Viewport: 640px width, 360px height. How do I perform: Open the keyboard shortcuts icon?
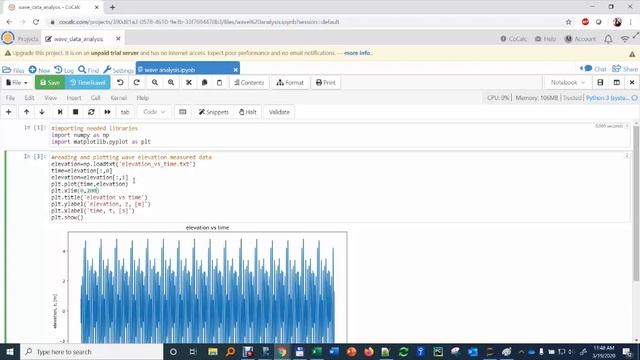[182, 112]
